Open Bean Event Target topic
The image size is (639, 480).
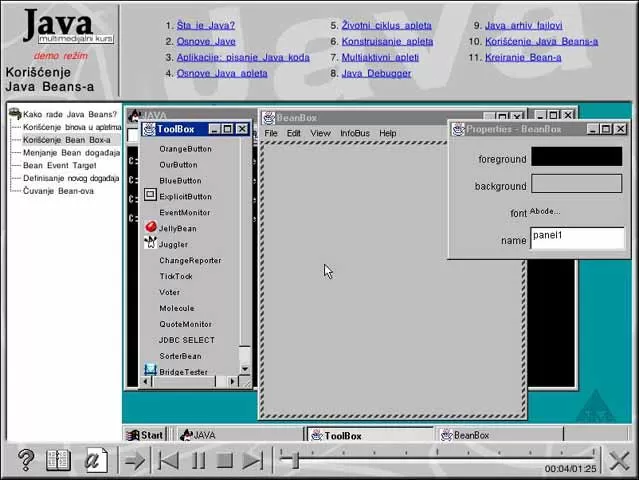(x=60, y=165)
